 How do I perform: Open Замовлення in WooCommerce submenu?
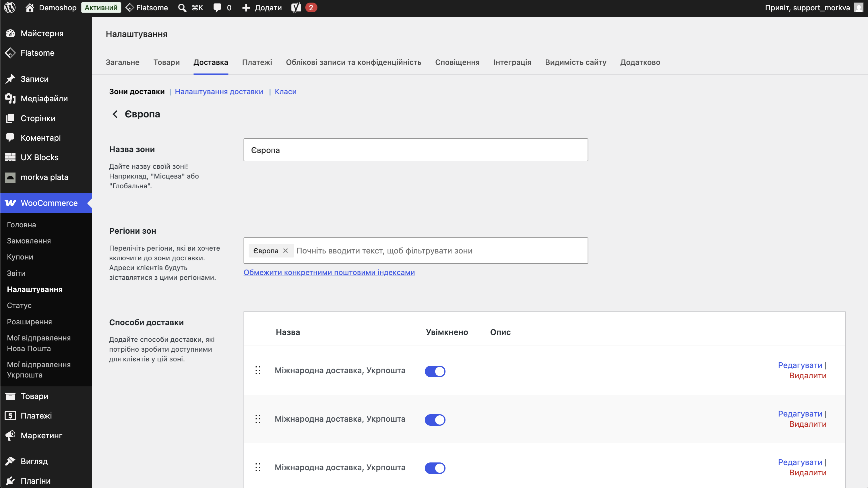[x=29, y=241]
